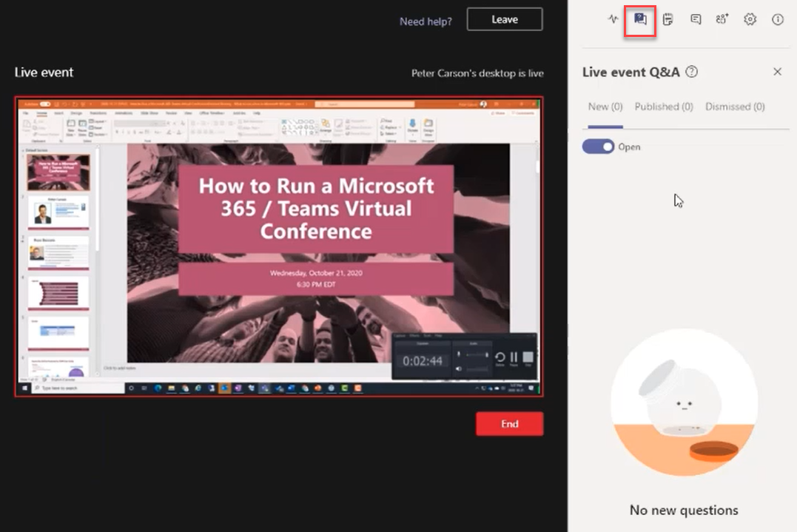Open the Need help? link
The height and width of the screenshot is (532, 797).
point(426,21)
